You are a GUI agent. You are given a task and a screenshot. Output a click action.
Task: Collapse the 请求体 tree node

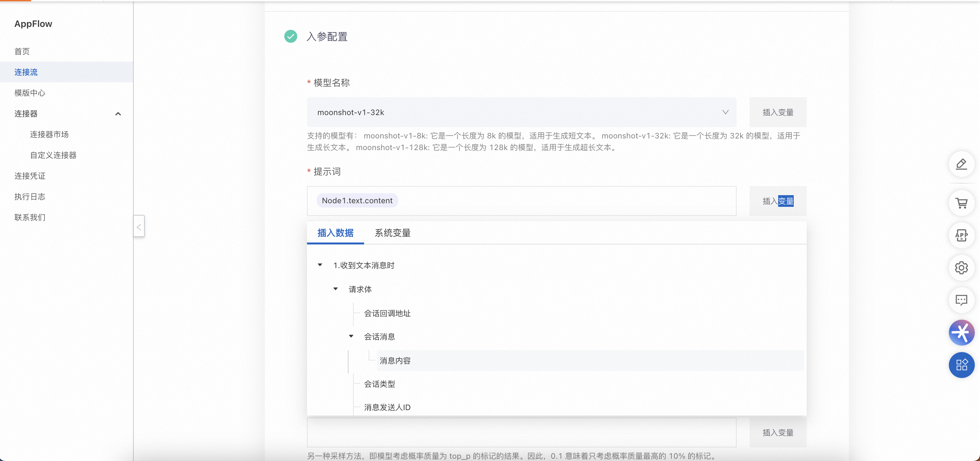[336, 289]
